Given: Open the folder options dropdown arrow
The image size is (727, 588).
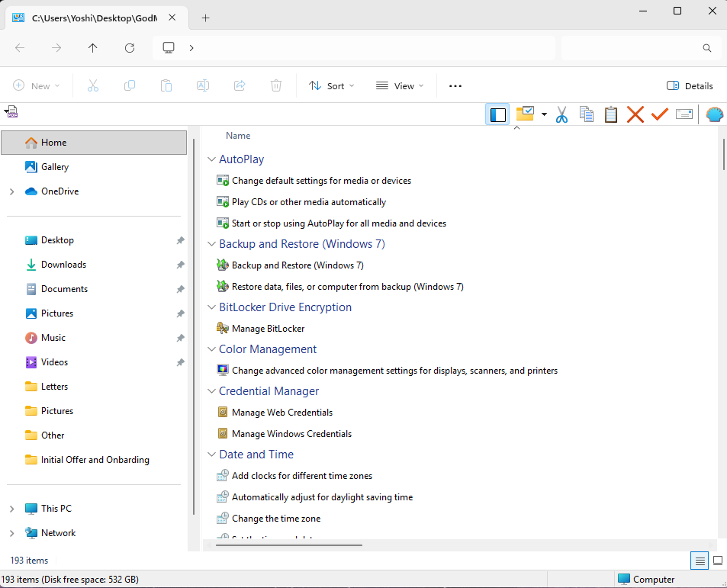Looking at the screenshot, I should [544, 114].
